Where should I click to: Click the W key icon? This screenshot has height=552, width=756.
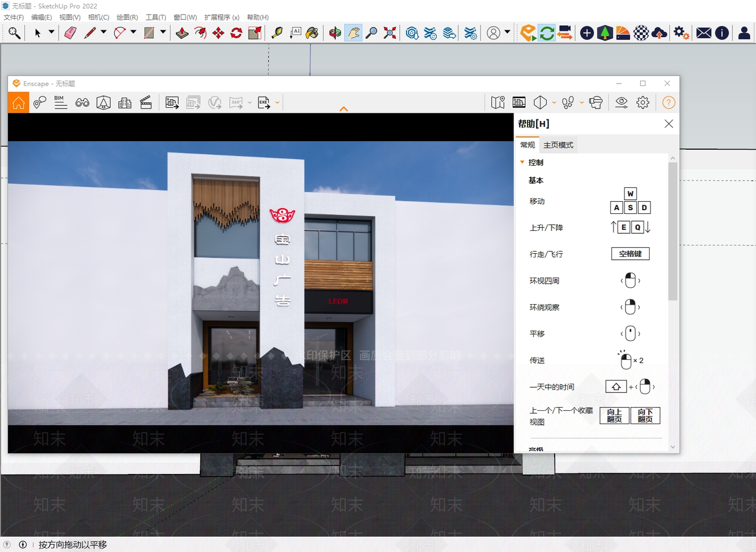pyautogui.click(x=630, y=194)
